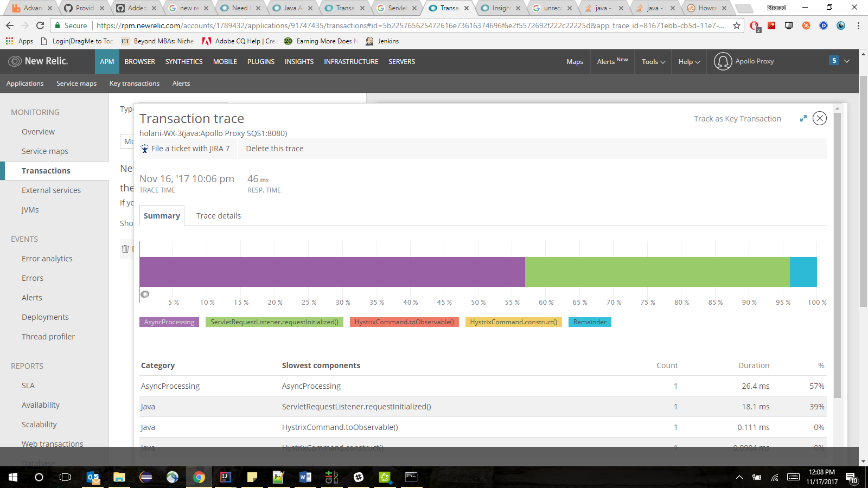Click the JIRA bug icon

[144, 149]
